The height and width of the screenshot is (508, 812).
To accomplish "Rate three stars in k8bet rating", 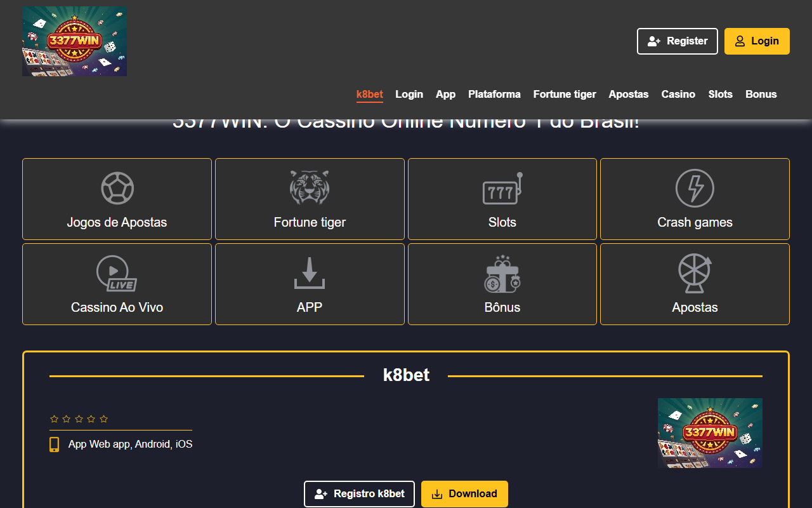I will pos(79,419).
